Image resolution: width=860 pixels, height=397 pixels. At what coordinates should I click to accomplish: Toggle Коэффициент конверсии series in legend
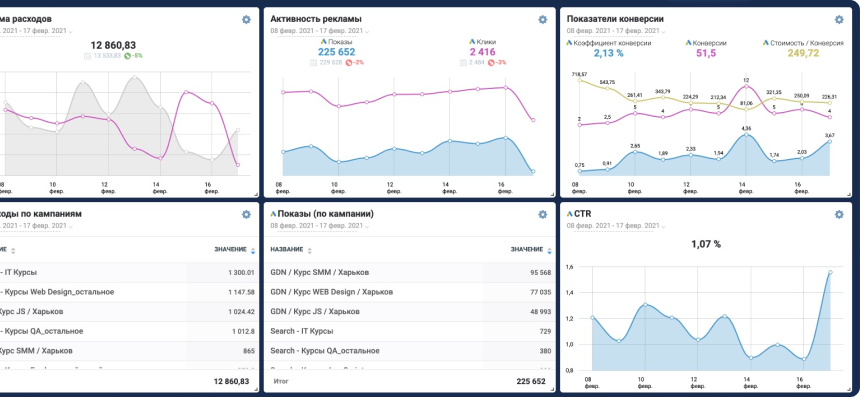click(x=608, y=43)
